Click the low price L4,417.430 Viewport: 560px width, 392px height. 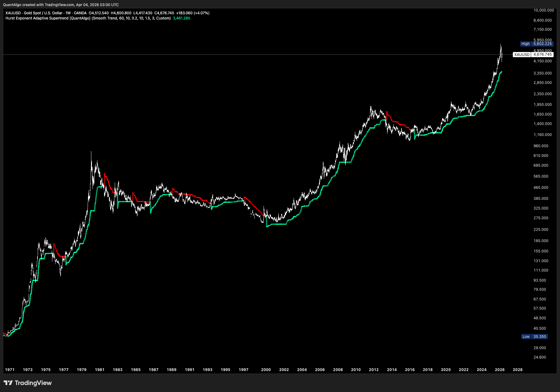click(x=143, y=13)
